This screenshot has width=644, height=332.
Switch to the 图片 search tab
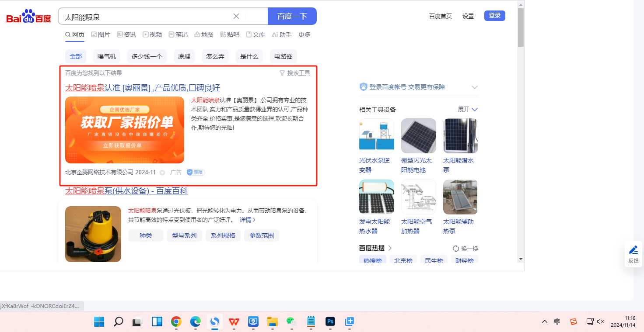coord(101,35)
